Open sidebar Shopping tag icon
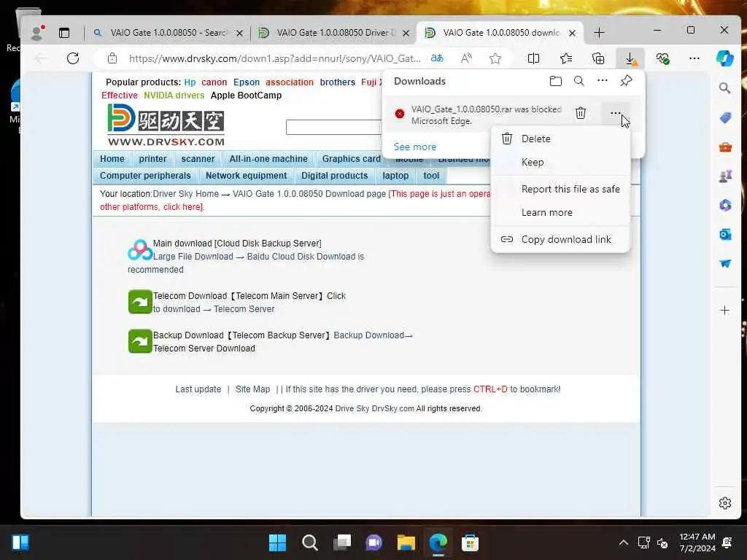This screenshot has width=747, height=560. pyautogui.click(x=725, y=117)
